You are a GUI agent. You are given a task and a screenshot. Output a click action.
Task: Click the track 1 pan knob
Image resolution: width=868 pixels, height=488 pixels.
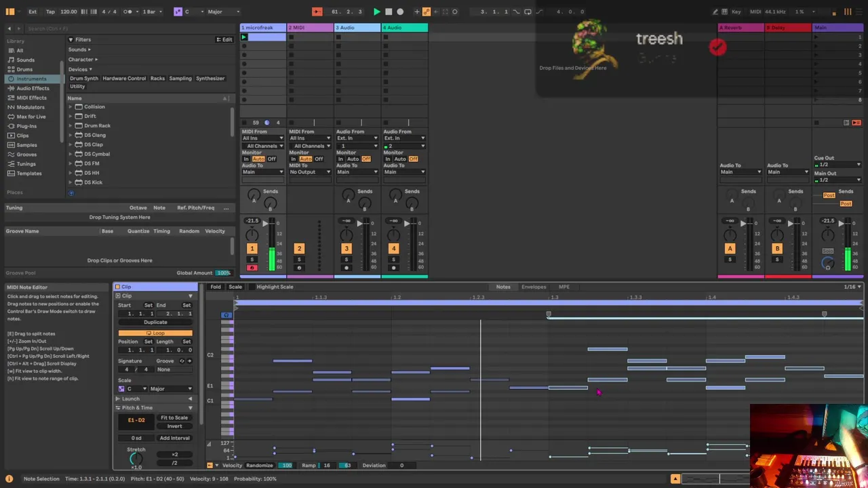click(252, 235)
